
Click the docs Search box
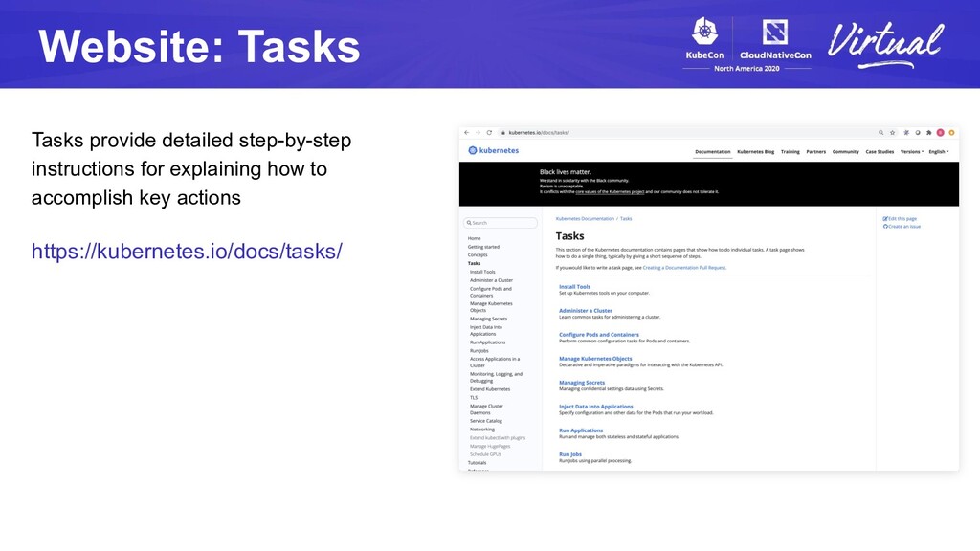[x=500, y=223]
